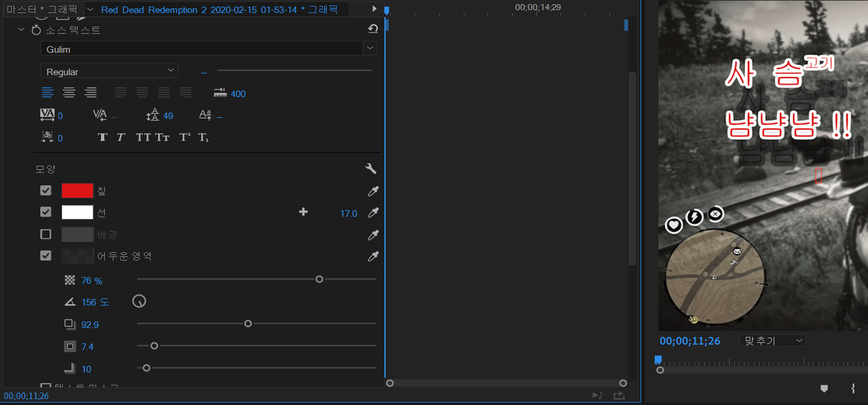
Task: Open the shadow color swatch
Action: [78, 256]
